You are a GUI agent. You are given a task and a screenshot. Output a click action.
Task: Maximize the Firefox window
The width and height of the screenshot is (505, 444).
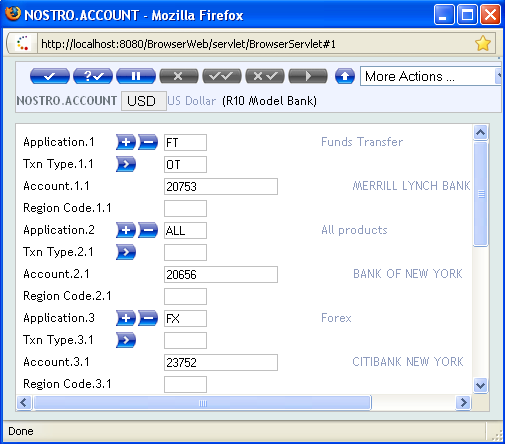point(467,15)
